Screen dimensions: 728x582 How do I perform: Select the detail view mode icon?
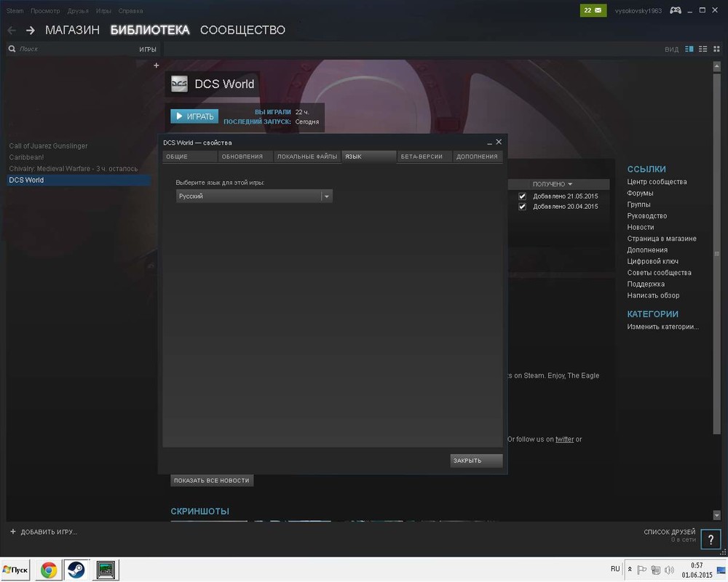point(689,49)
